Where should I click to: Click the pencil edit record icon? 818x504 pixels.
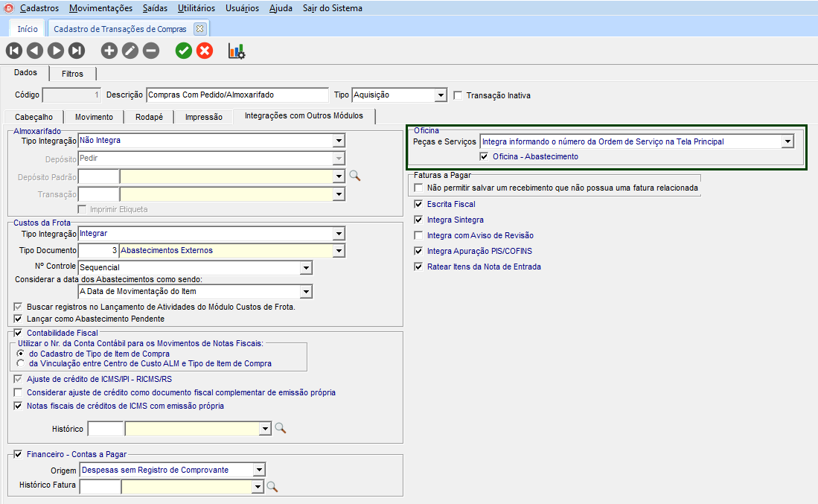(x=130, y=51)
